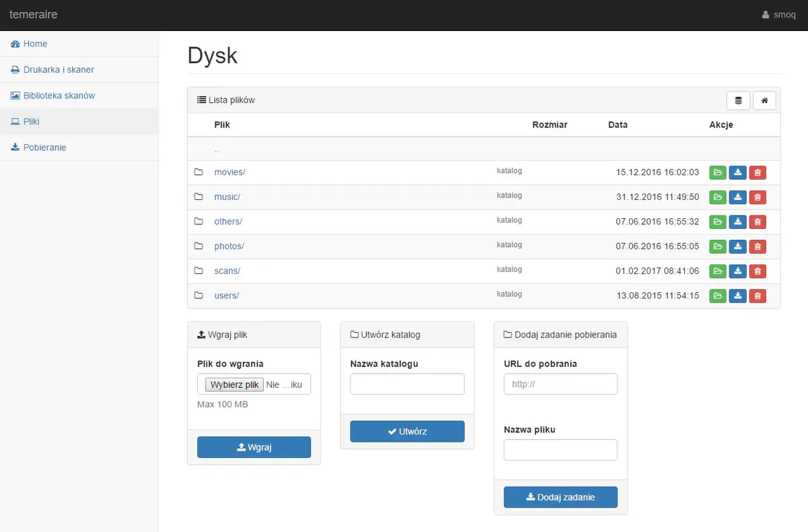Viewport: 808px width, 532px height.
Task: Open the smoq user menu
Action: 778,15
